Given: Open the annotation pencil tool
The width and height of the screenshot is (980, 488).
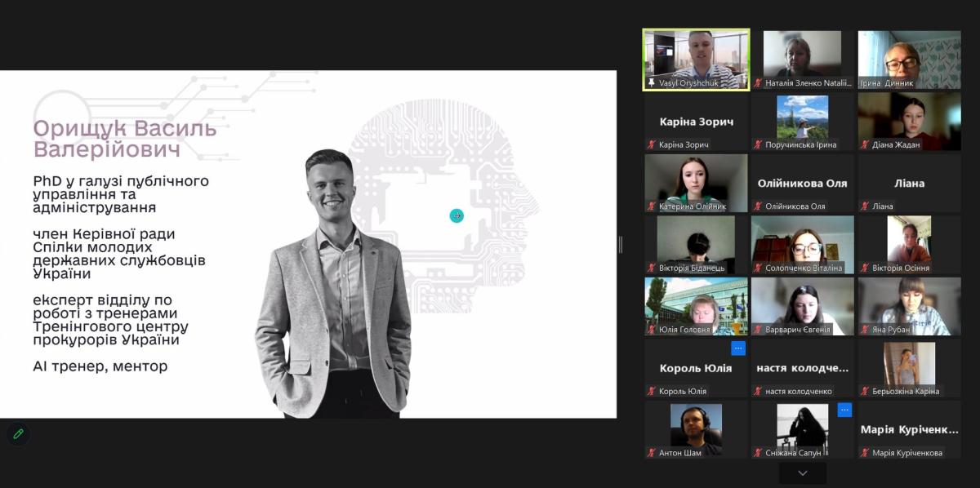Looking at the screenshot, I should point(18,433).
